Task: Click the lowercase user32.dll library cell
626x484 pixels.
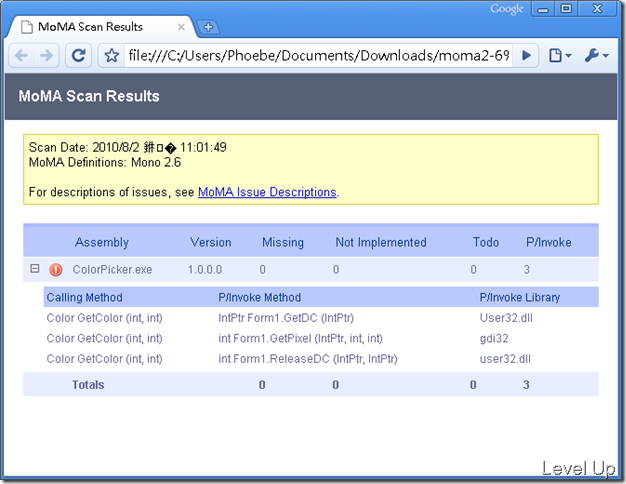Action: [x=505, y=359]
